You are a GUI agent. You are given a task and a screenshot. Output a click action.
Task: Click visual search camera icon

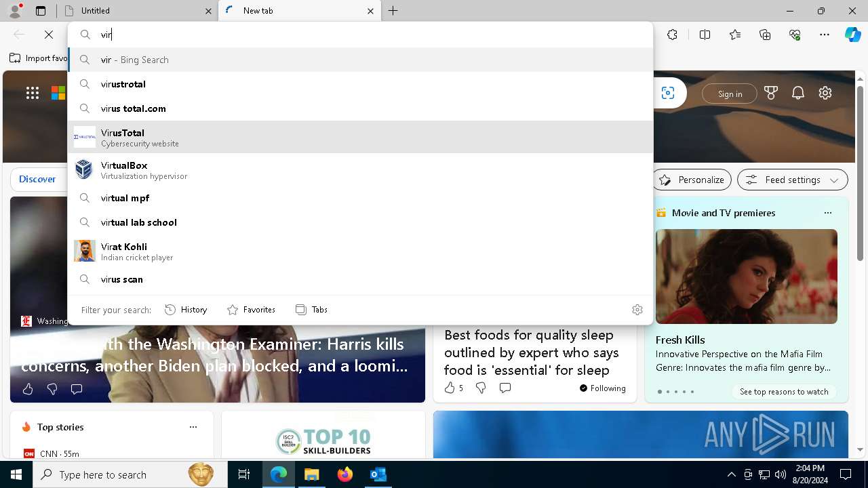tap(668, 94)
